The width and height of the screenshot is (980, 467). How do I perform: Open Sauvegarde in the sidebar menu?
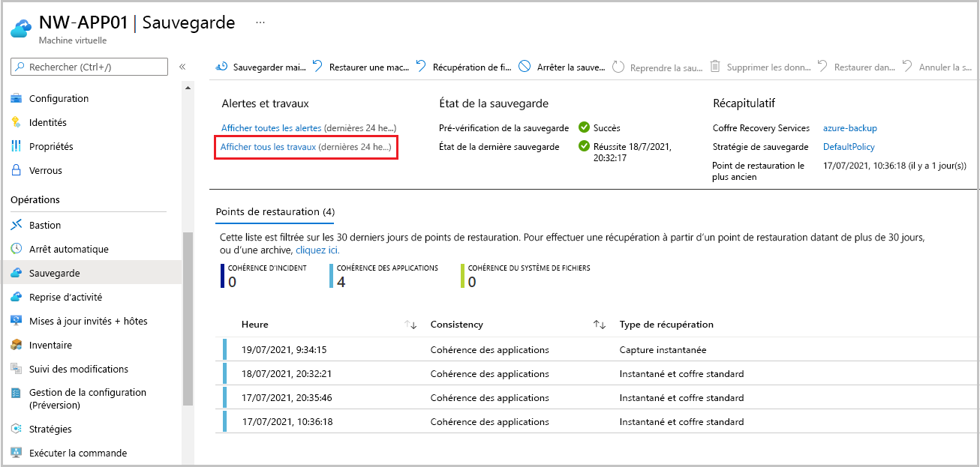click(92, 273)
